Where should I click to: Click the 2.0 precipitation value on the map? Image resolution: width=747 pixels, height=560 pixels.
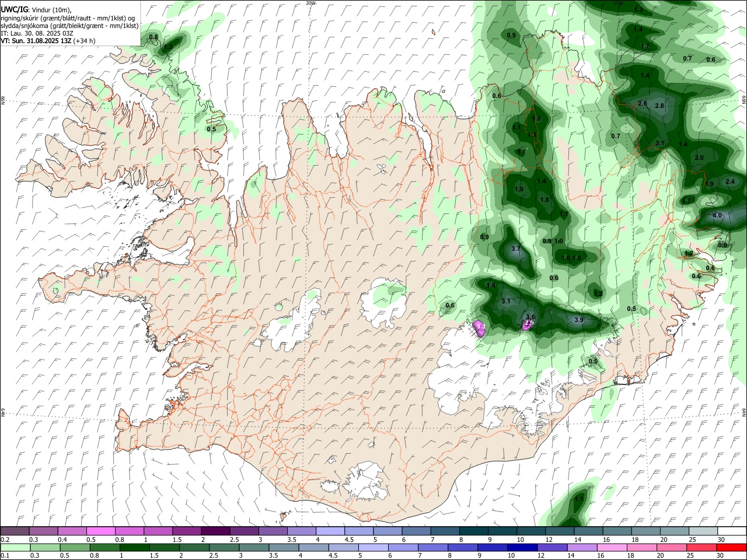(699, 157)
